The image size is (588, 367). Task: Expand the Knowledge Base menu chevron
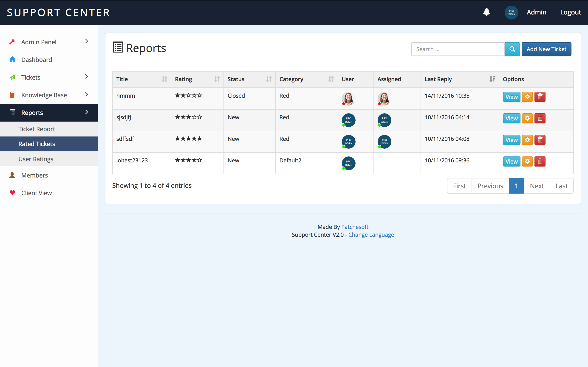point(87,95)
